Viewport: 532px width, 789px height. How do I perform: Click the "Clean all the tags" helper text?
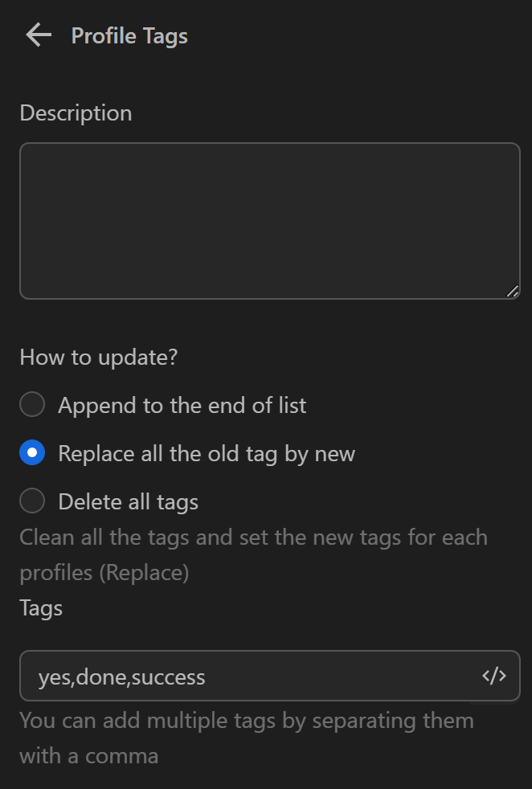pos(253,537)
